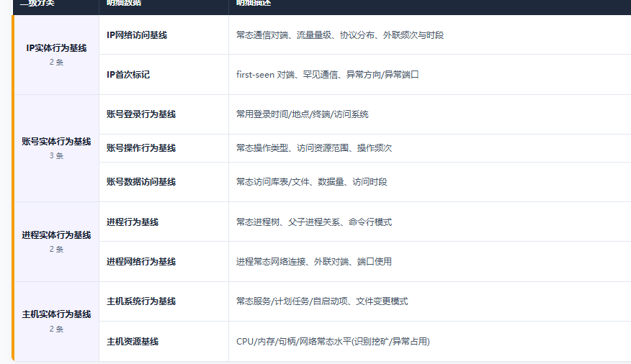Click the 2 条 count under 进程实体行为基线
The image size is (631, 364).
tap(56, 249)
